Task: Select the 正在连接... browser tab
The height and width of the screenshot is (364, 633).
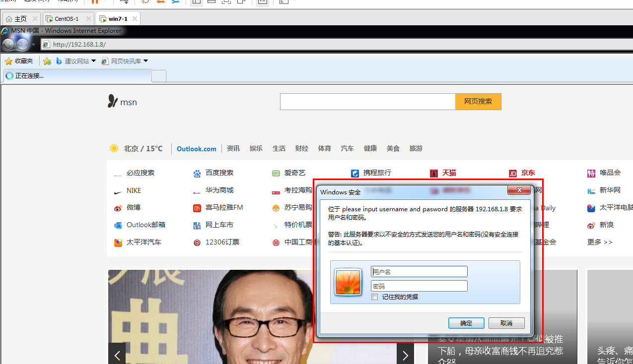Action: tap(77, 76)
